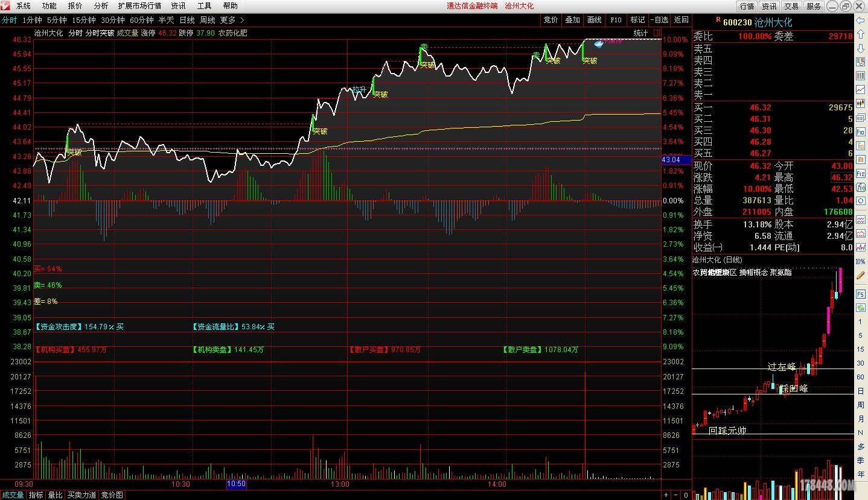Click the 竞价 toolbar button
Image resolution: width=868 pixels, height=500 pixels.
point(550,20)
